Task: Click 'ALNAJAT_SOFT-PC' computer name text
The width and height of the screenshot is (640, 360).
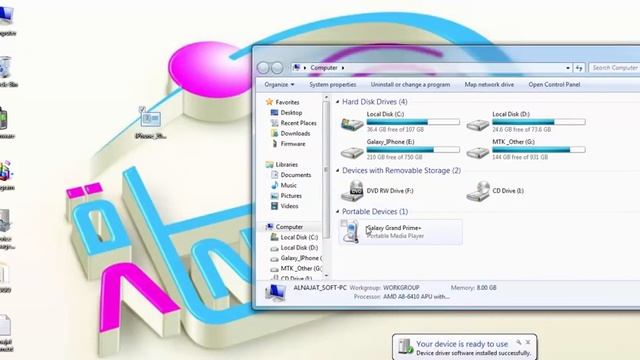Action: pyautogui.click(x=320, y=288)
